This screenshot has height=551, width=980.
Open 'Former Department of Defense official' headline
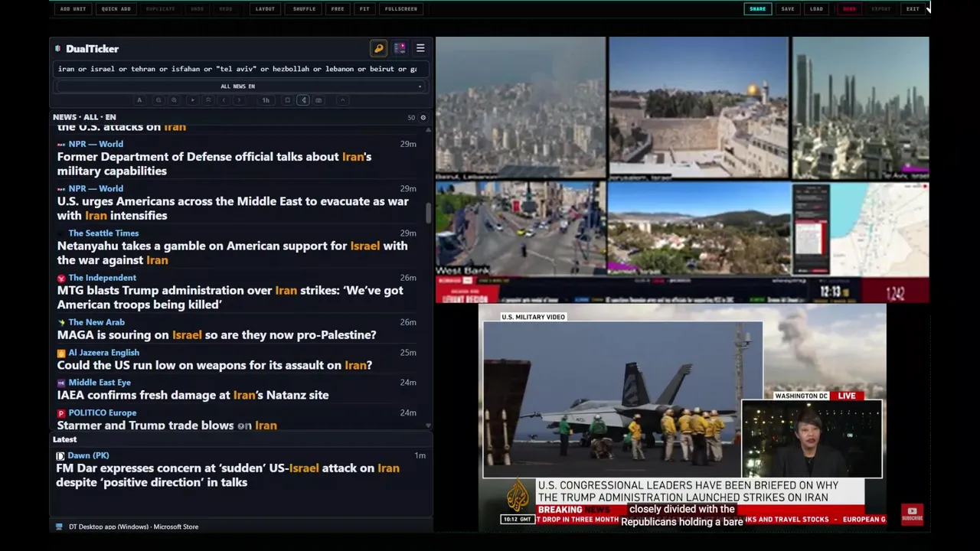pos(214,164)
